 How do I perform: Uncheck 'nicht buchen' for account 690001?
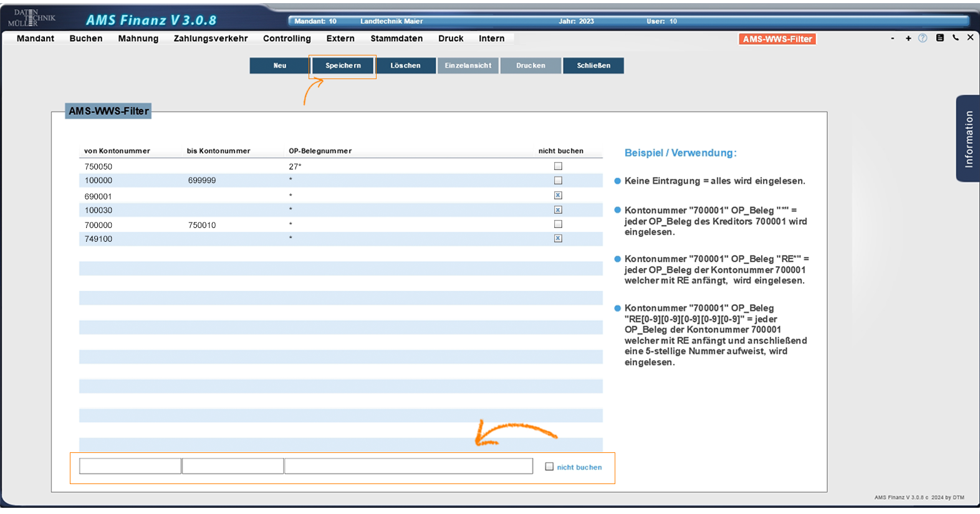coord(558,196)
